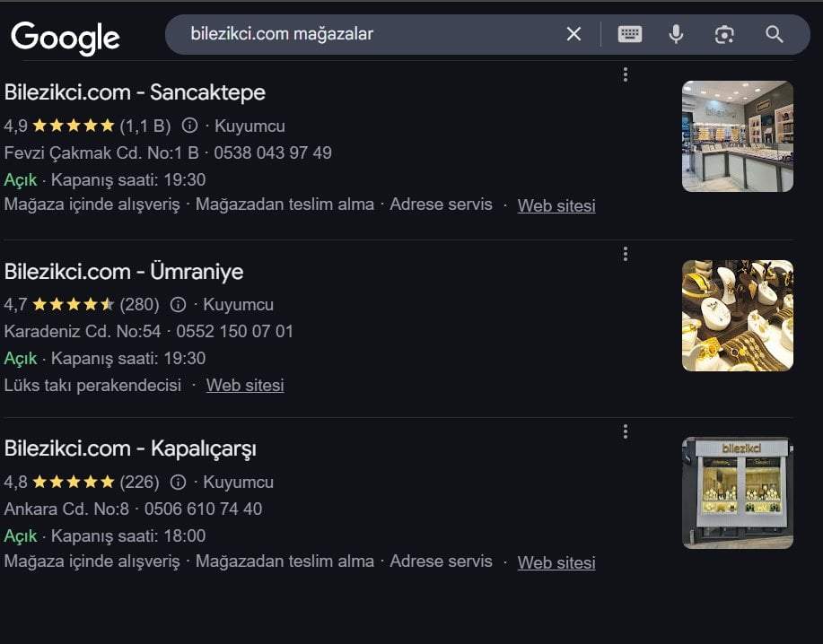Click Açık status of Kapalıçarşı store

click(x=21, y=536)
